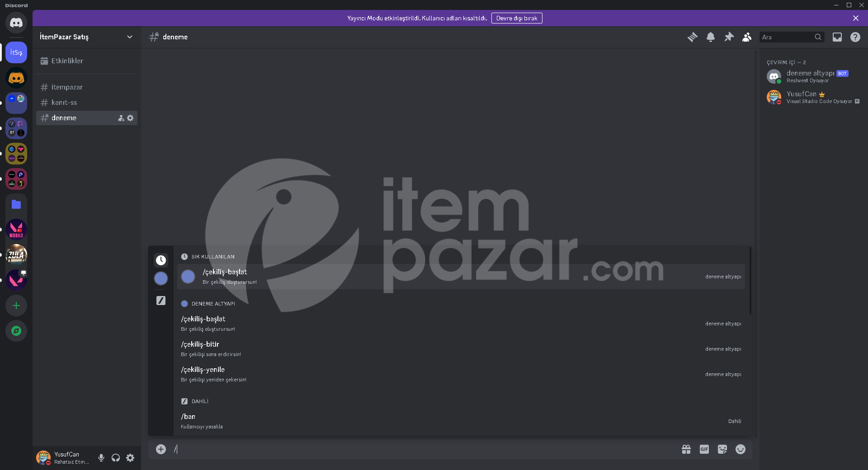This screenshot has height=470, width=868.
Task: Open the sticker picker
Action: [722, 449]
